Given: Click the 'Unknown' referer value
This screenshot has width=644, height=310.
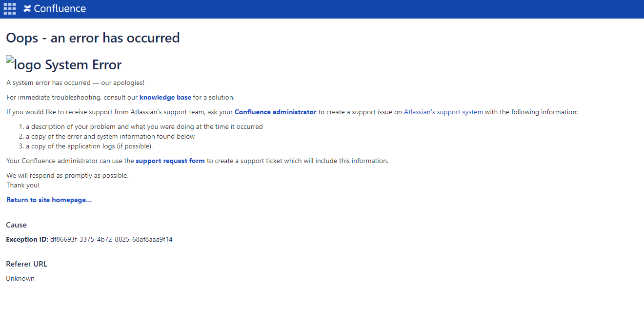Looking at the screenshot, I should [20, 278].
